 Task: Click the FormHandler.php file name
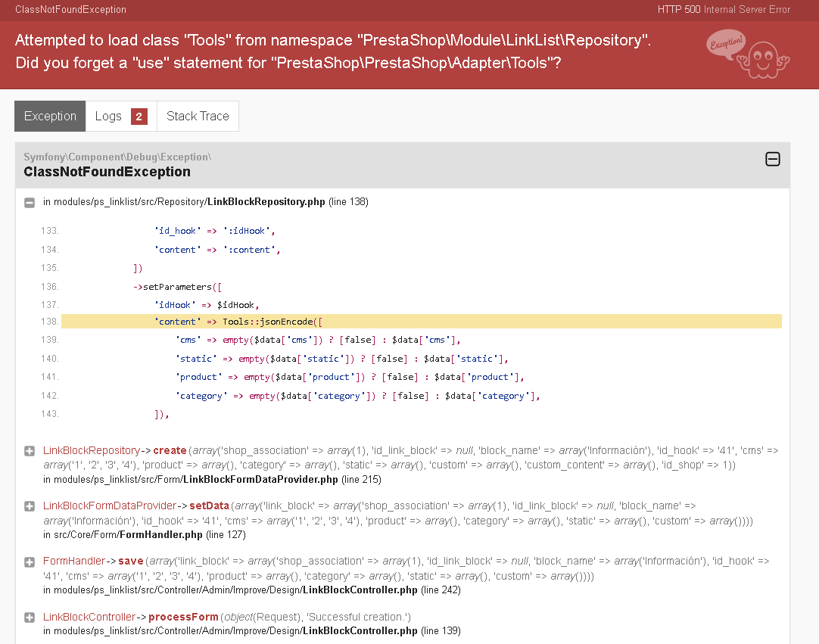(x=161, y=534)
